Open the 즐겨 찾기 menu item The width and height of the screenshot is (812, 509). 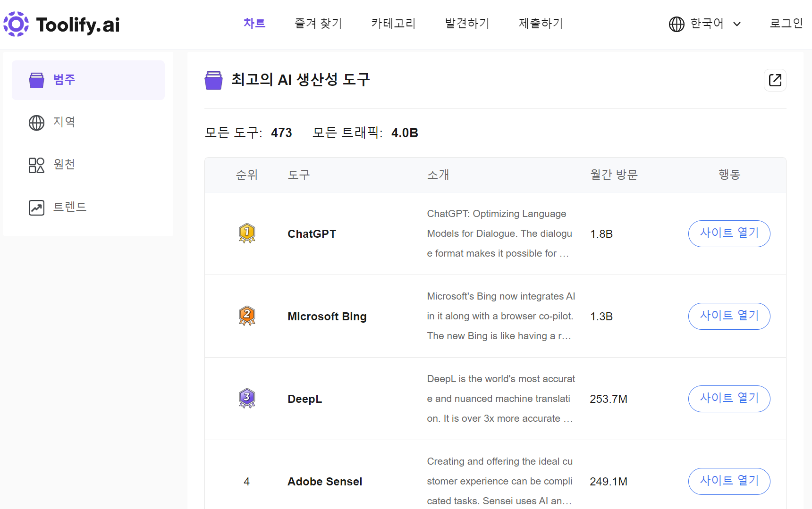pyautogui.click(x=318, y=23)
